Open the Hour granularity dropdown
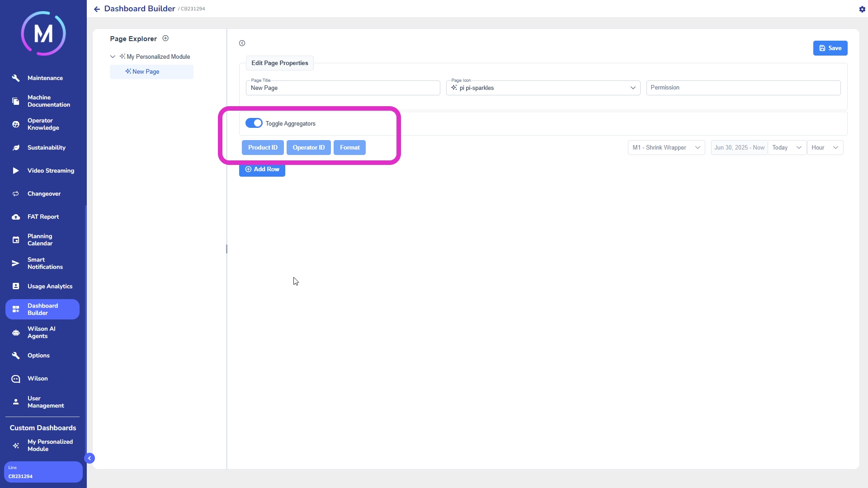 click(x=825, y=148)
